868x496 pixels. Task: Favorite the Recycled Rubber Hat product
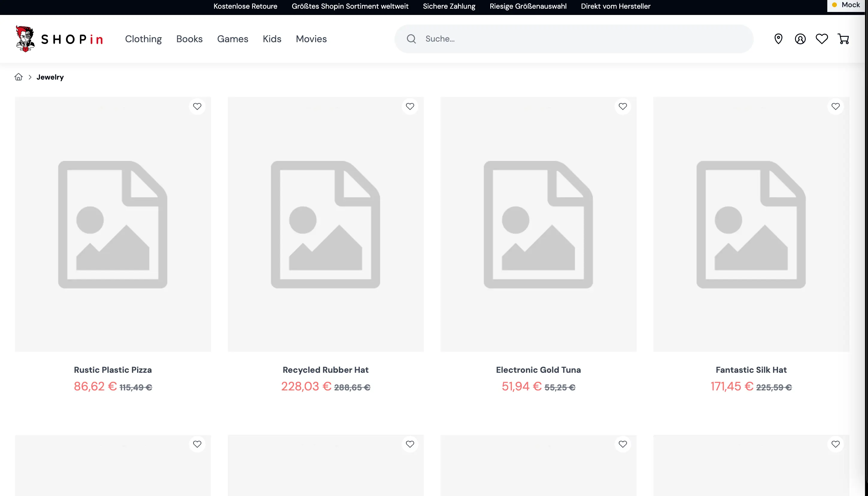tap(410, 106)
